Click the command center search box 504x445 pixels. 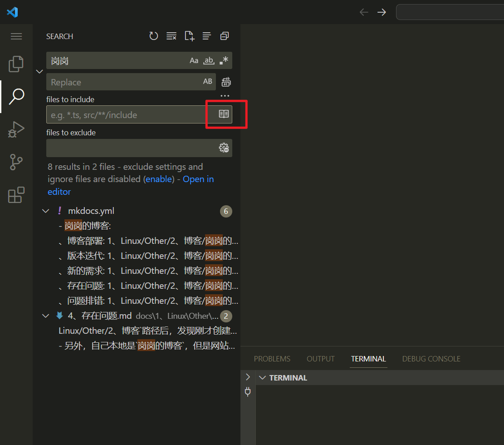tap(450, 12)
